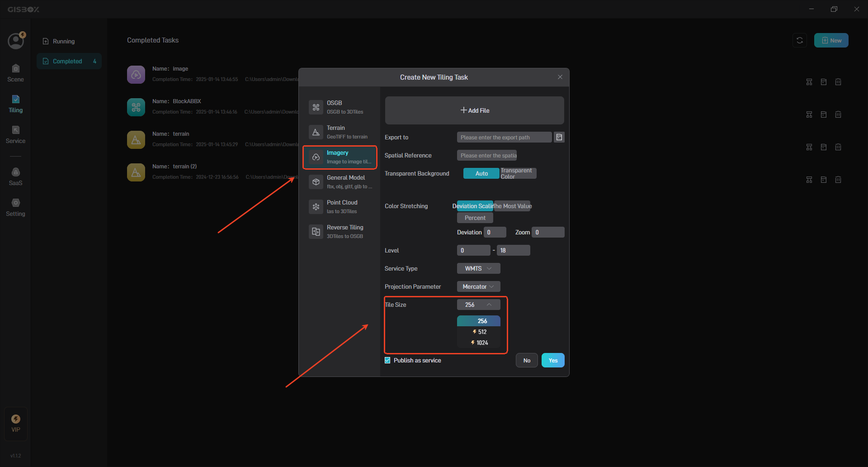Click the yellow 'terrain' task icon
Screen dimensions: 868x467
click(x=136, y=140)
